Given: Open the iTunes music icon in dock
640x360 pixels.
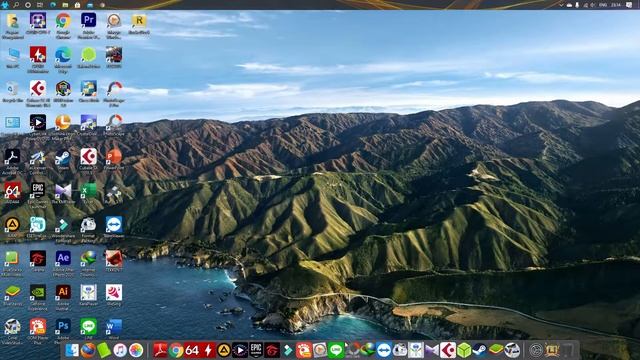Looking at the screenshot, I should coord(120,350).
